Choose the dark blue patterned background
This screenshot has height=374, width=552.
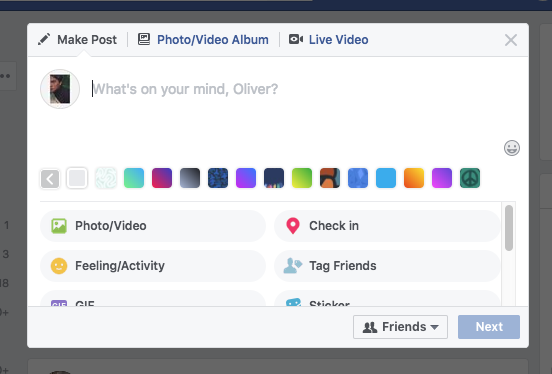coord(218,178)
